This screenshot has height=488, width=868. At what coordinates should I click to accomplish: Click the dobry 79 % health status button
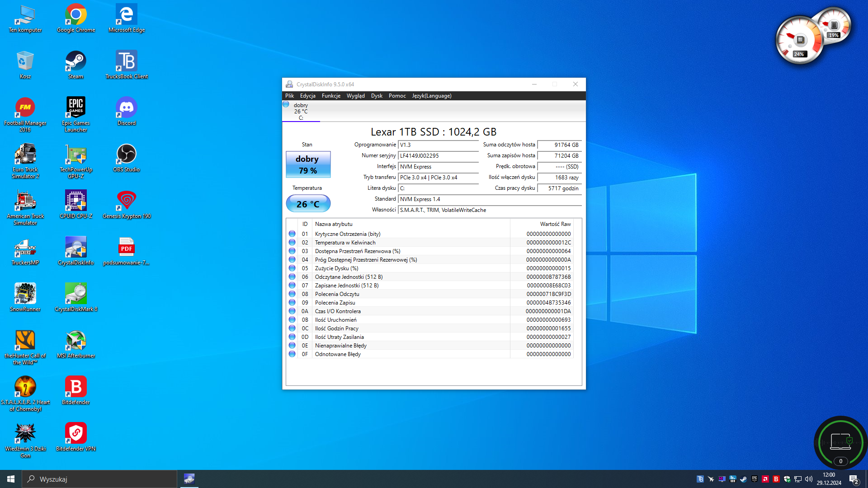pyautogui.click(x=308, y=164)
